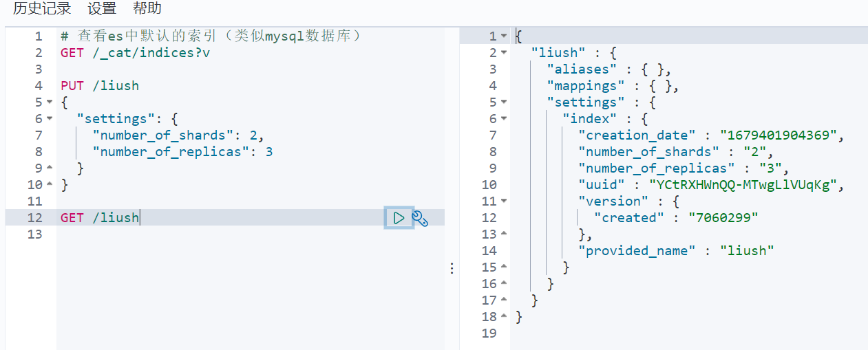Click the GET /_cat/indices?v request line
This screenshot has width=868, height=350.
pos(135,53)
